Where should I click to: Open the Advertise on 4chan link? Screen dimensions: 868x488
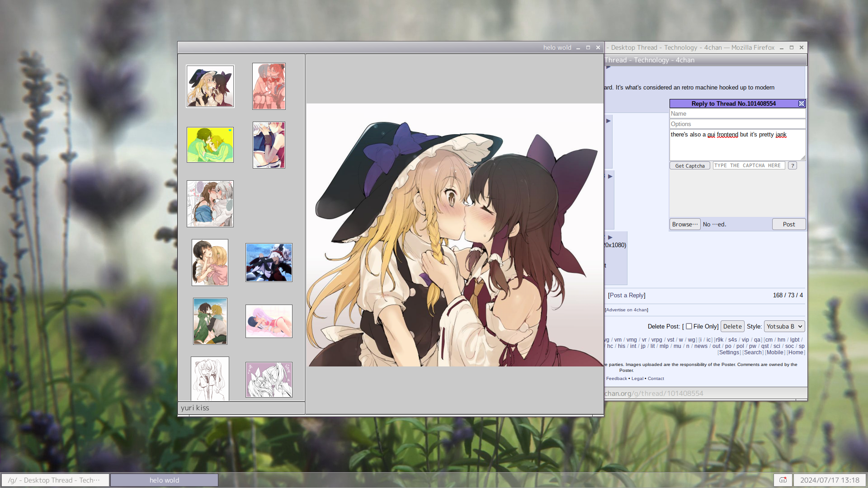point(627,310)
